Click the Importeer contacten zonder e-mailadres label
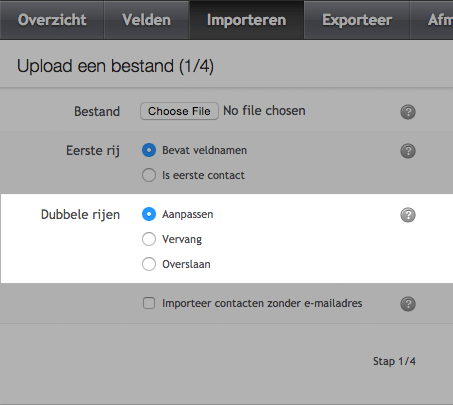Image resolution: width=453 pixels, height=405 pixels. [262, 303]
